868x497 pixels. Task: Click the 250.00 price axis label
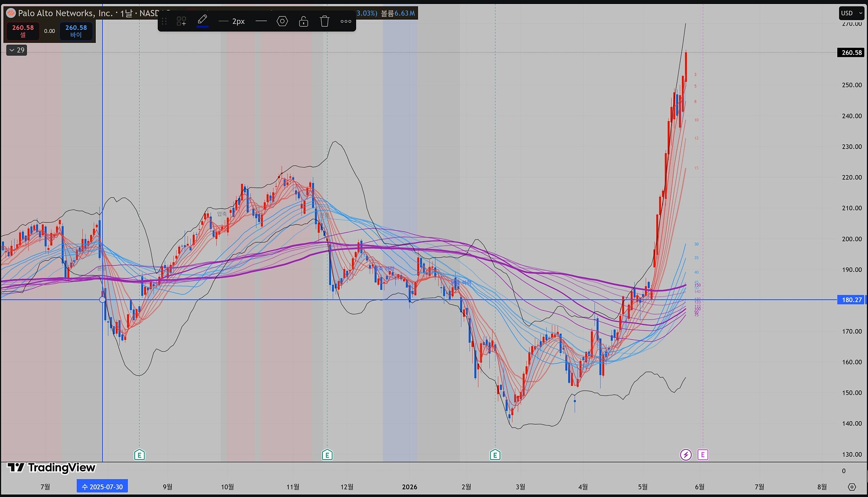852,85
